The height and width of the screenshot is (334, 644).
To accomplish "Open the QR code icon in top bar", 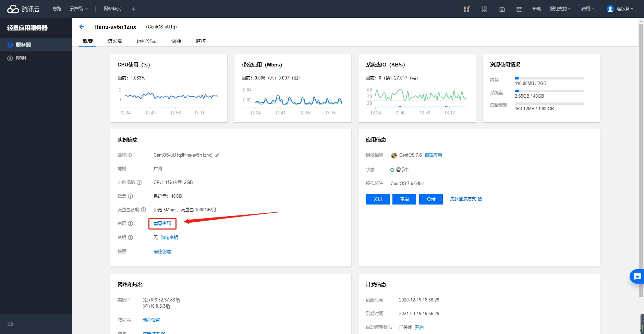I will [484, 9].
